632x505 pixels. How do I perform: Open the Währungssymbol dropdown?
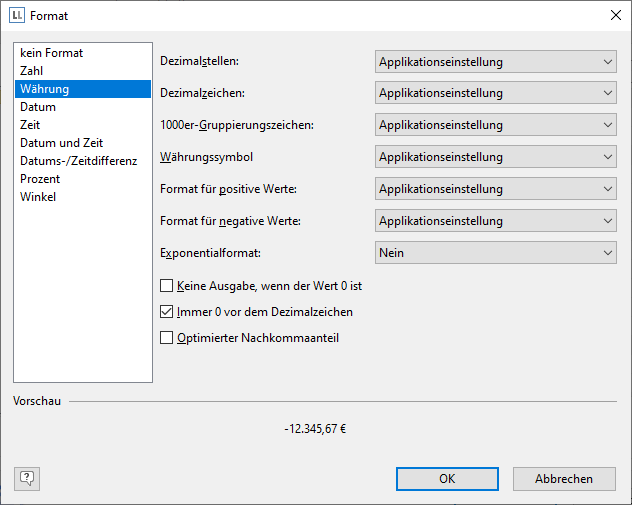[x=495, y=158]
